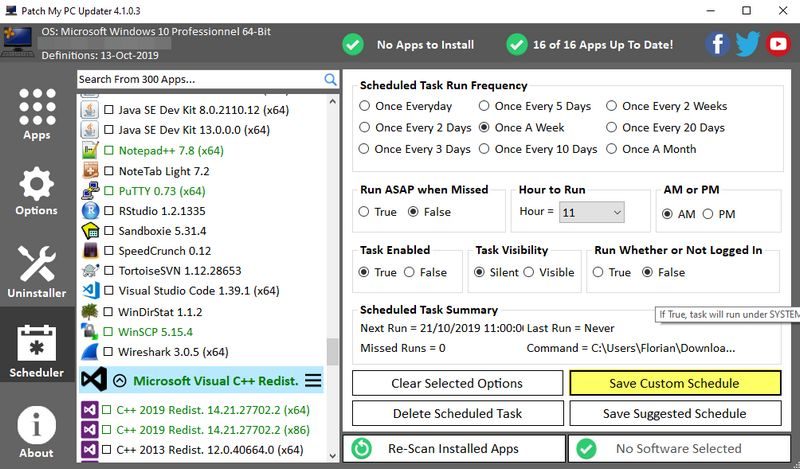
Task: Tick the Notepad++ 7.8 (x64) checkbox
Action: [109, 151]
